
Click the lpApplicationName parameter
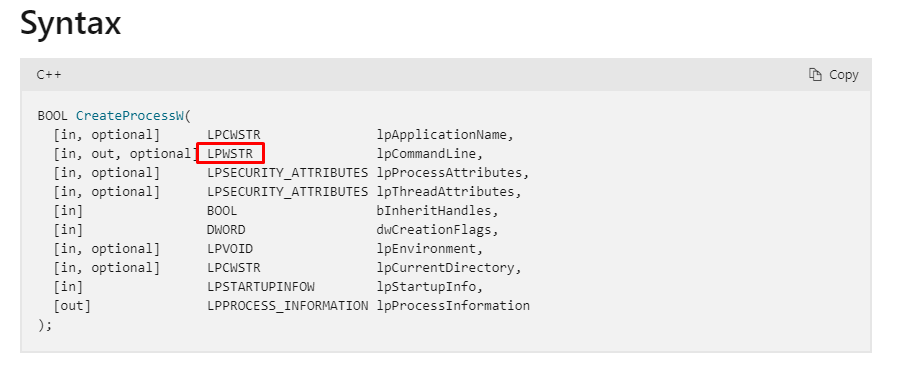pyautogui.click(x=442, y=135)
